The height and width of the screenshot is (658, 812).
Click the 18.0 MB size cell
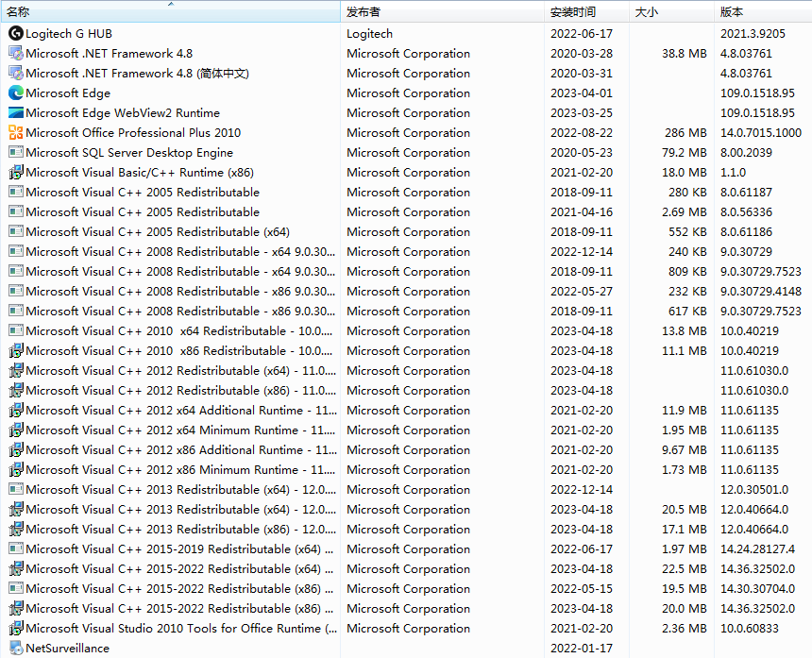685,173
